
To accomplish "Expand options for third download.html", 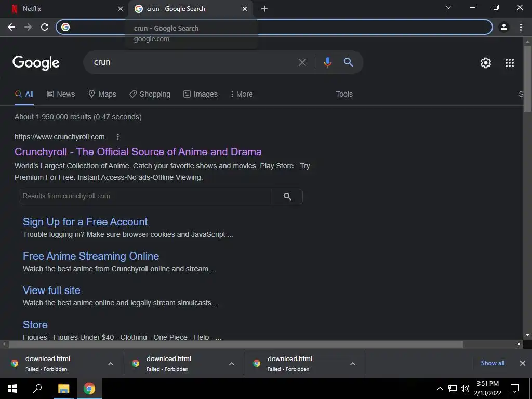I will click(x=353, y=364).
